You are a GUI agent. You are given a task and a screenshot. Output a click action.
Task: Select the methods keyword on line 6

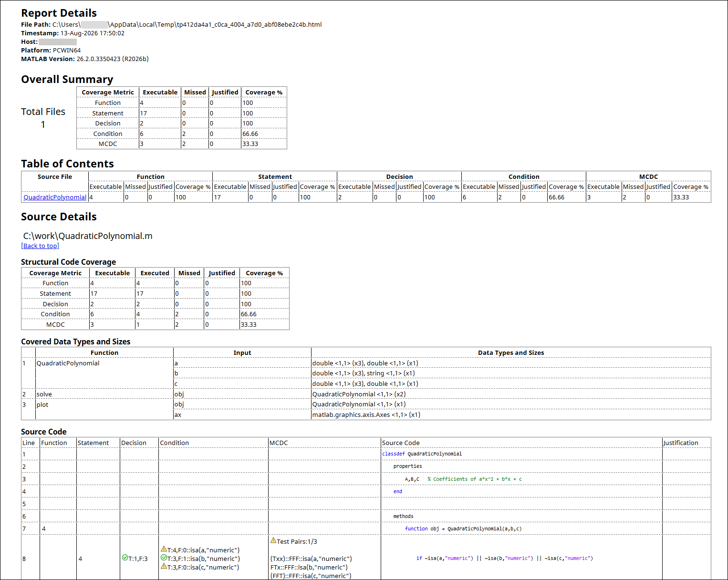point(403,516)
